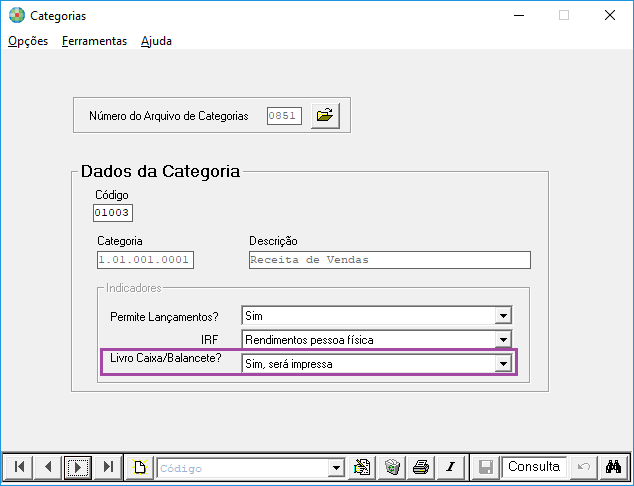Delete record using the recycle bin icon
634x486 pixels.
[392, 467]
